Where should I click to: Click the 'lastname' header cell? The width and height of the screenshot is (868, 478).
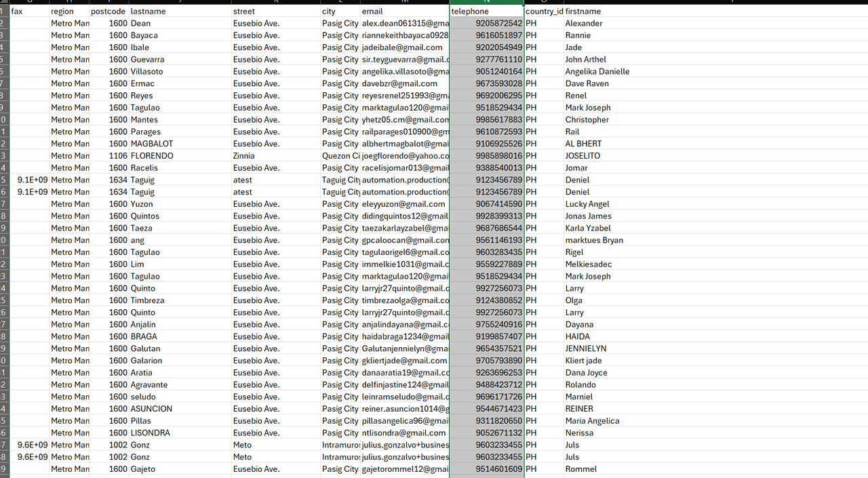180,12
